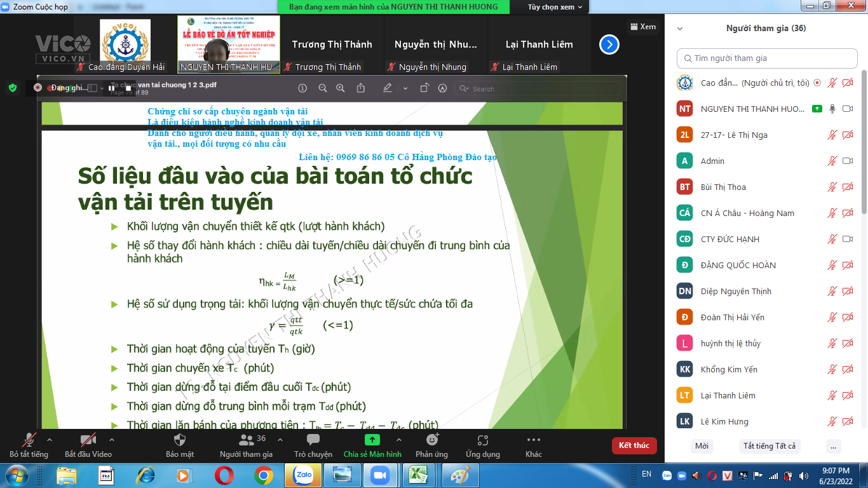Screen dimensions: 868x488
Task: Click the next-participants blue arrow
Action: (609, 44)
